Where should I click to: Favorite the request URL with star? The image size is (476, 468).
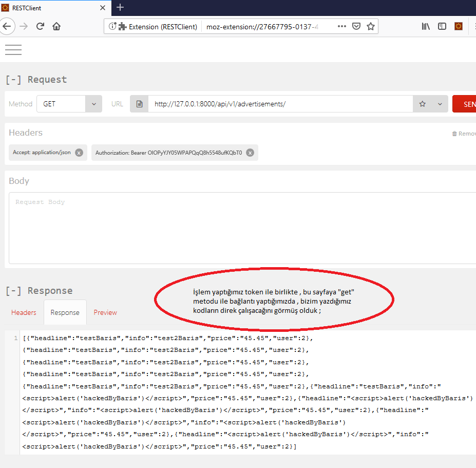(x=423, y=104)
